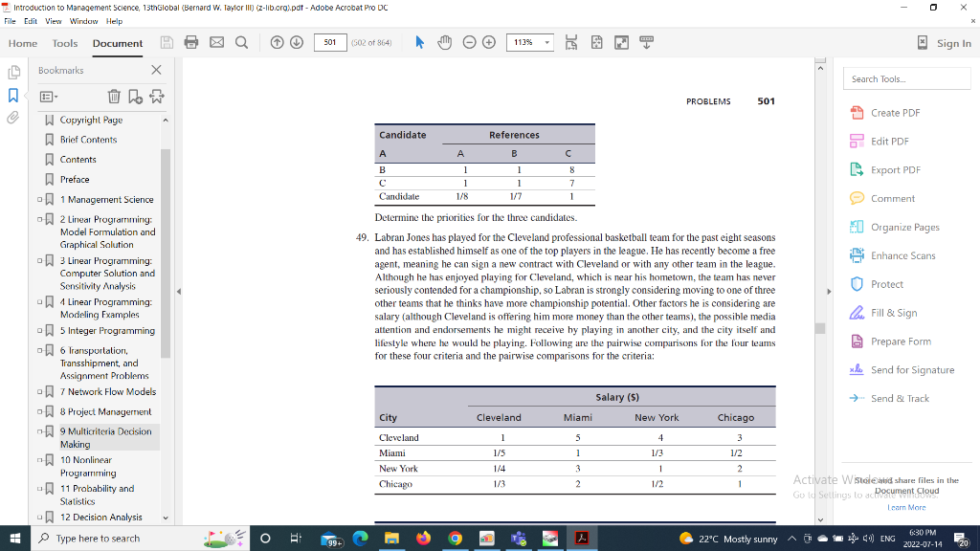Image resolution: width=980 pixels, height=551 pixels.
Task: Toggle the Bookmarks panel sidebar icon
Action: (x=12, y=96)
